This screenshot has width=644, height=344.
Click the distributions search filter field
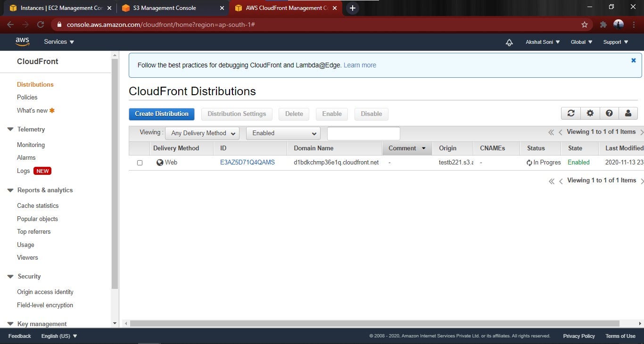tap(363, 133)
